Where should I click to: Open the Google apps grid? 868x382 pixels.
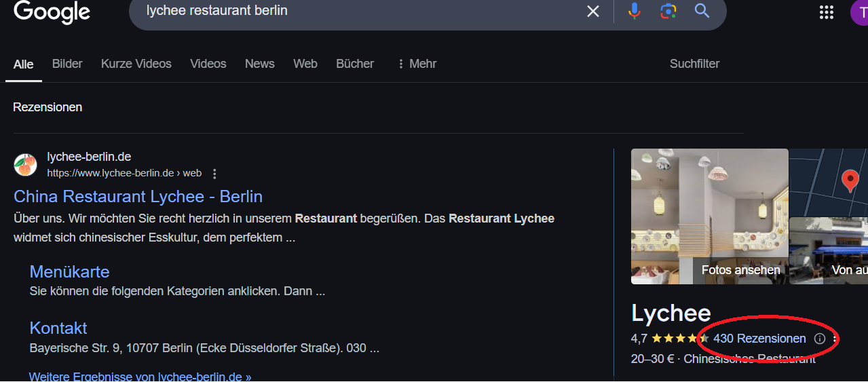826,12
